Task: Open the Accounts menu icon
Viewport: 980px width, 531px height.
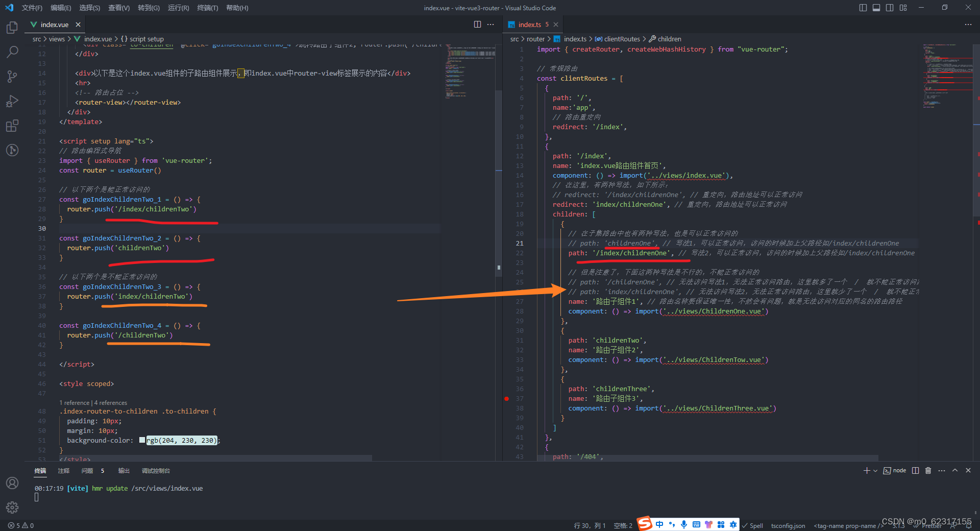Action: coord(12,483)
